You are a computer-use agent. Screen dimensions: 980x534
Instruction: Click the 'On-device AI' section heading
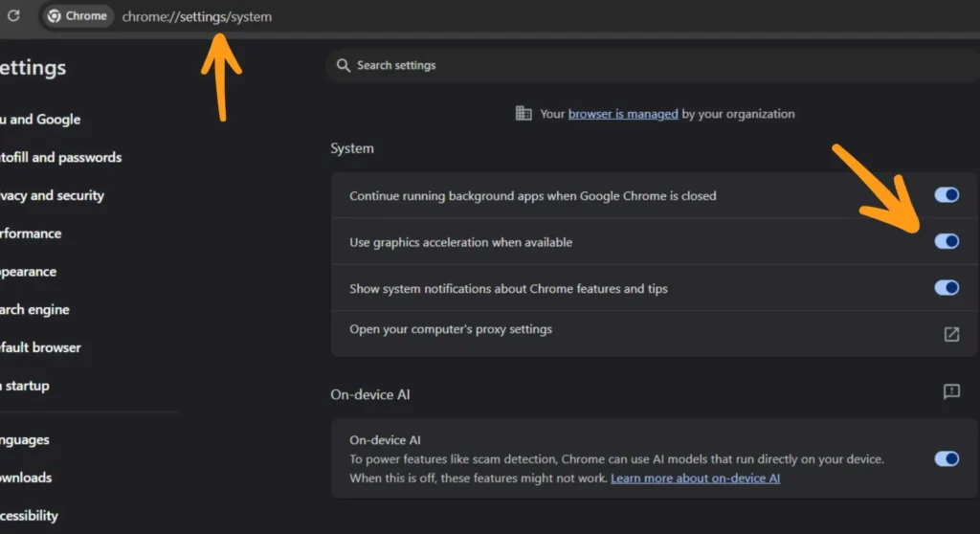[370, 394]
